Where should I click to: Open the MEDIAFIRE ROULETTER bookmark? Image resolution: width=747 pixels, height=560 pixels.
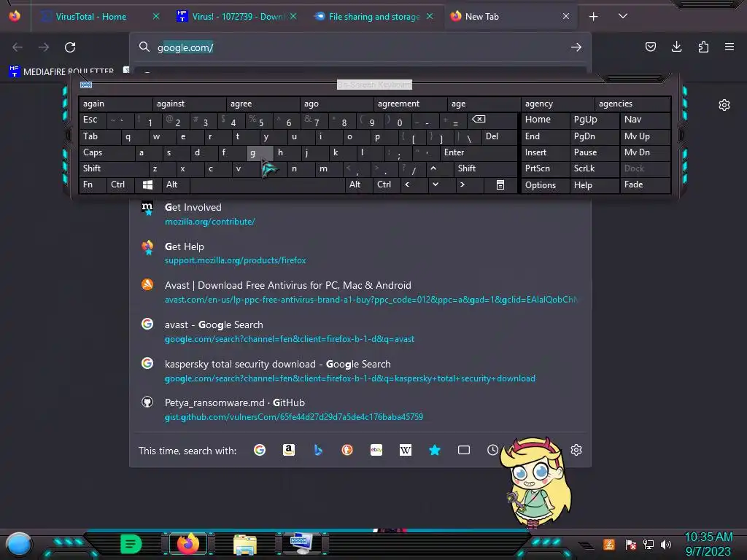click(61, 71)
